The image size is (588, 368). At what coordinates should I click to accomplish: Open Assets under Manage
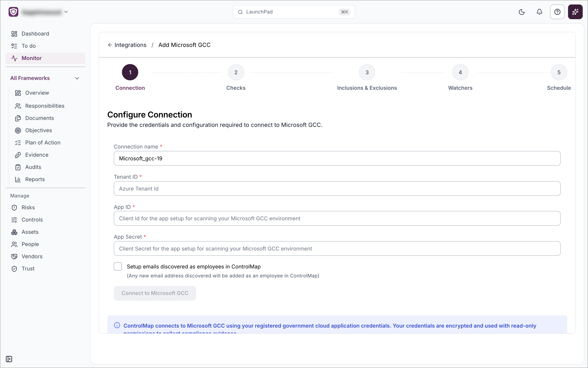point(45,232)
